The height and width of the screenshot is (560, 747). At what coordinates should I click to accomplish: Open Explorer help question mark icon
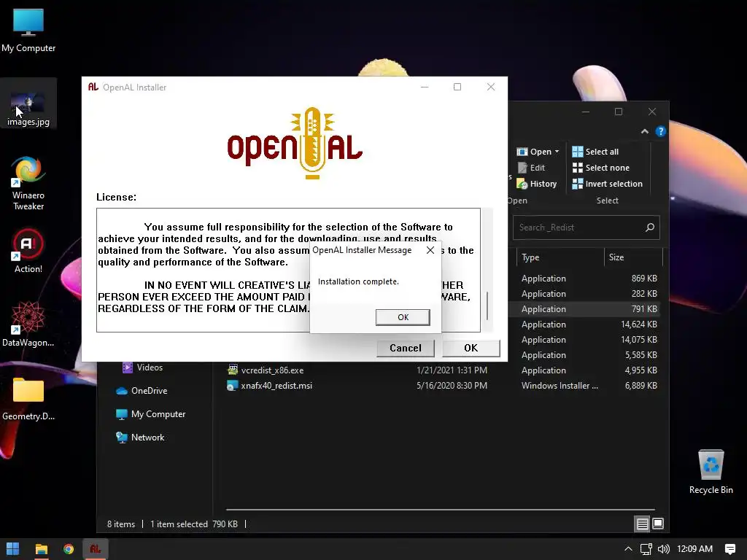pyautogui.click(x=660, y=131)
